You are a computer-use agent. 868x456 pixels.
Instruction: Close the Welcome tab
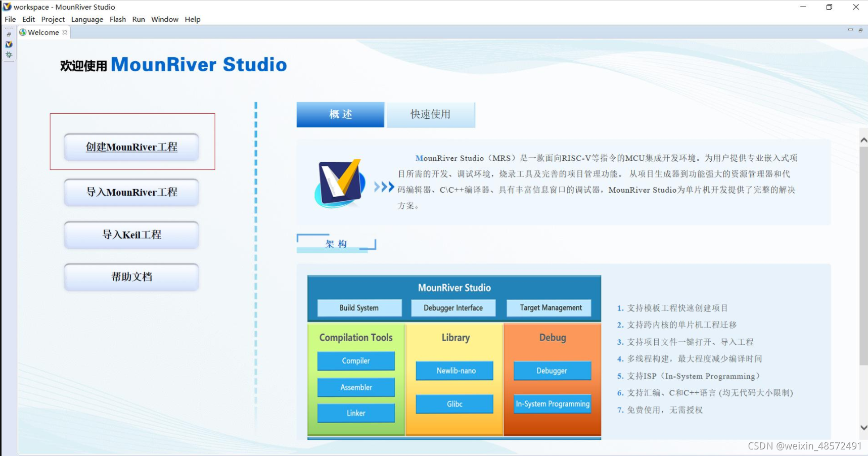pos(65,32)
